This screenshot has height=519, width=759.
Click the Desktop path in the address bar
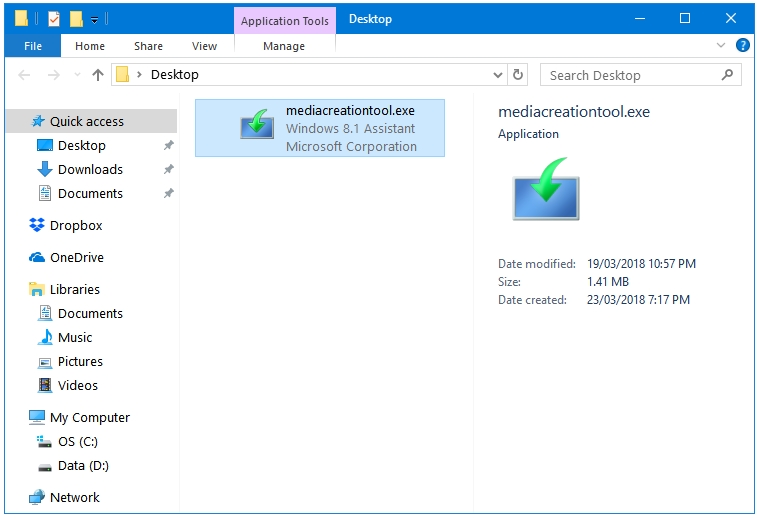click(x=175, y=75)
